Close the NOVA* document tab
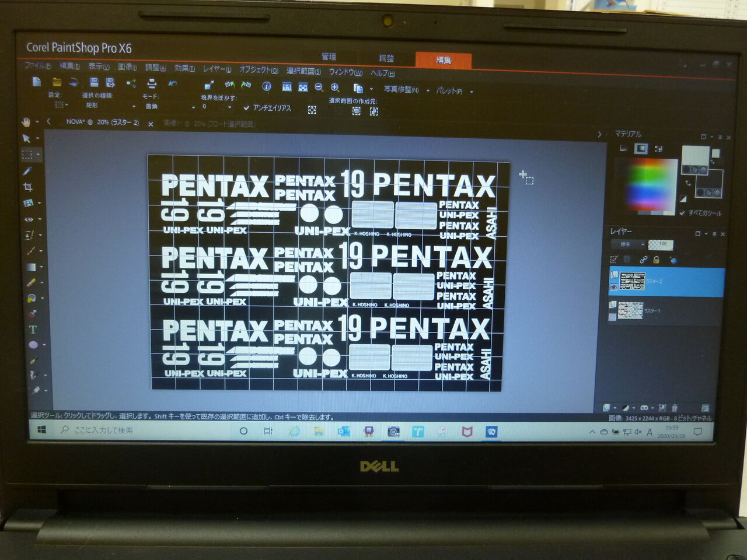Viewport: 747px width, 560px height. tap(151, 124)
